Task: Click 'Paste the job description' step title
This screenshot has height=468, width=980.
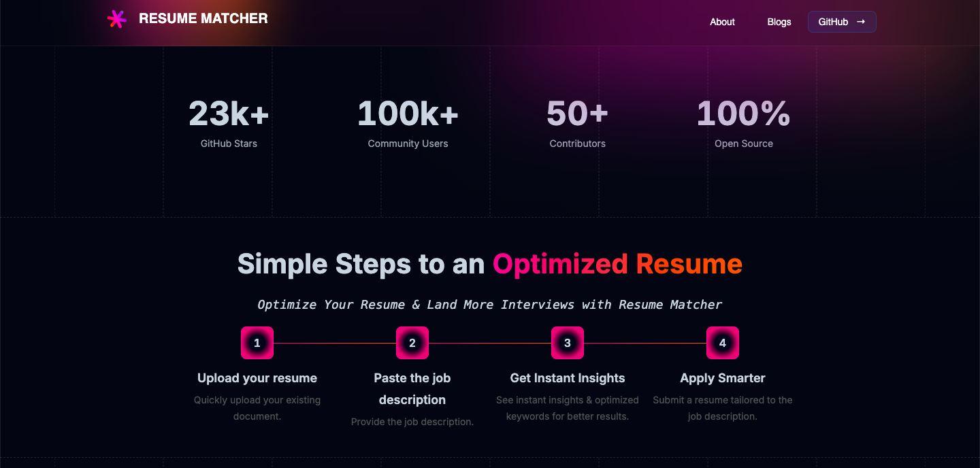Action: (412, 389)
